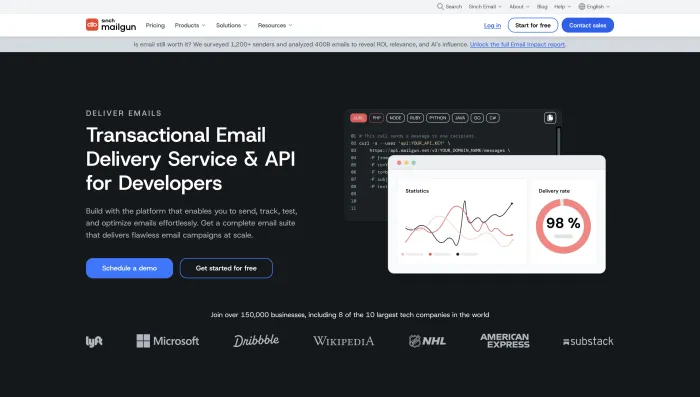Click Get started for free button

226,268
